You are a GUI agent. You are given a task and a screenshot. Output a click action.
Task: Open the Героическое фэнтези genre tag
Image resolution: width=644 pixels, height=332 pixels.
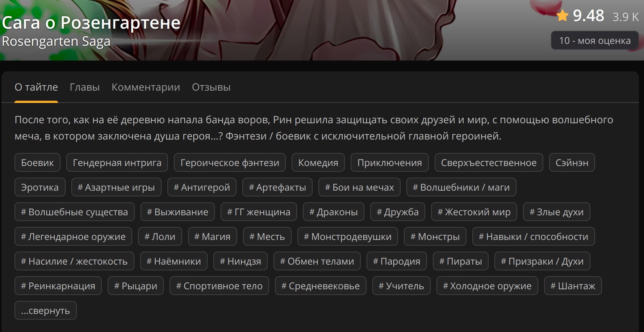click(x=230, y=163)
